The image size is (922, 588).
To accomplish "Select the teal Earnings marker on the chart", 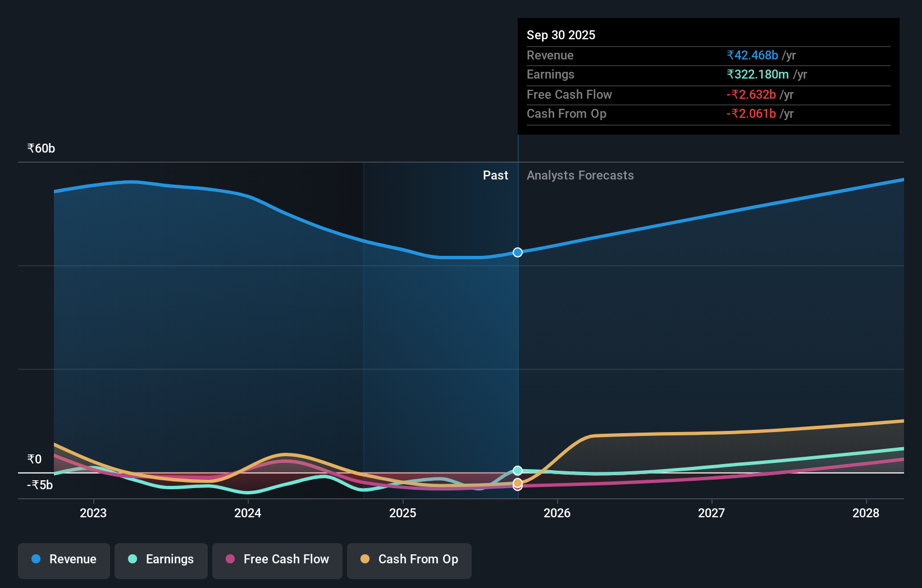I will (517, 471).
